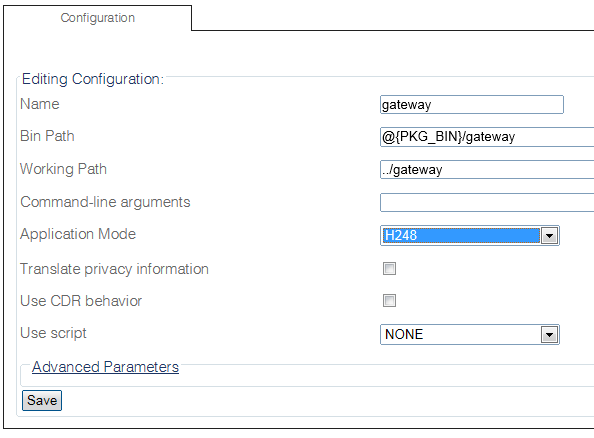Image resolution: width=594 pixels, height=438 pixels.
Task: Tick the Use CDR behavior checkbox
Action: coord(389,301)
